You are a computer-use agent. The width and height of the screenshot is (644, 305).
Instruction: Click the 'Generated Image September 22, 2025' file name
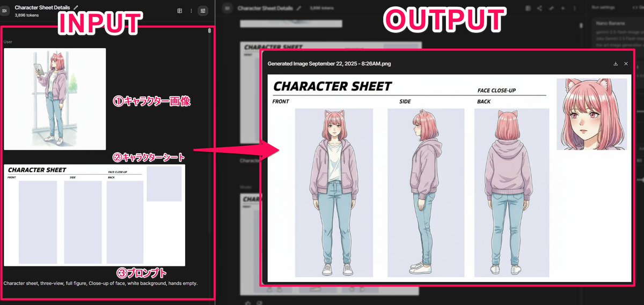[x=329, y=63]
